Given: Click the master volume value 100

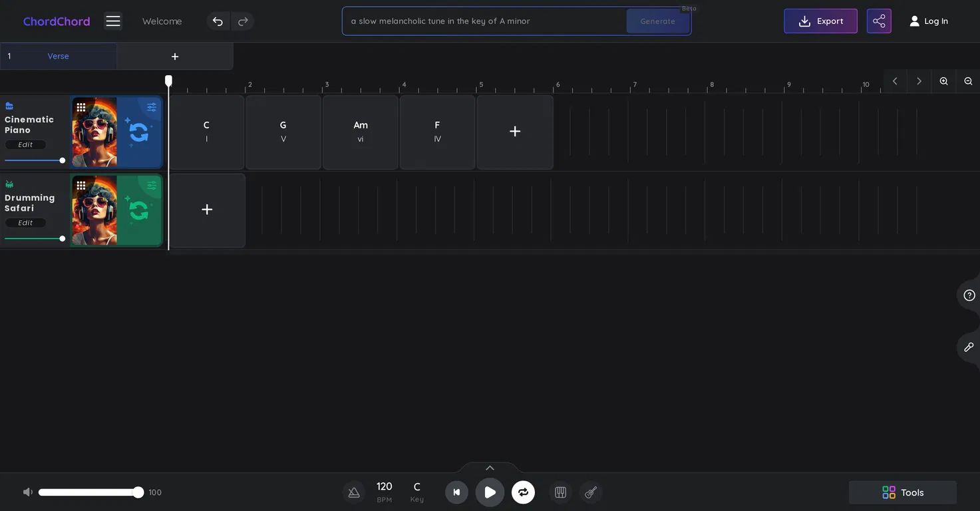Looking at the screenshot, I should pyautogui.click(x=155, y=492).
